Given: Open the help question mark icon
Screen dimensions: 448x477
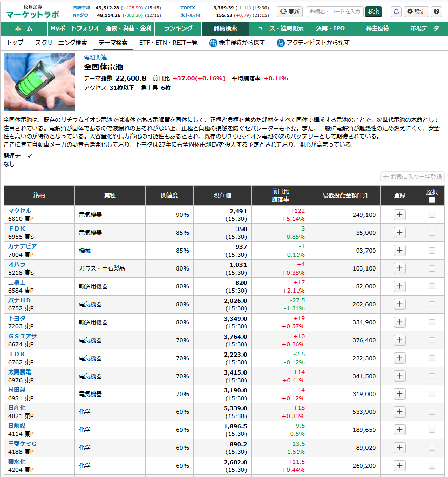Looking at the screenshot, I should 436,12.
